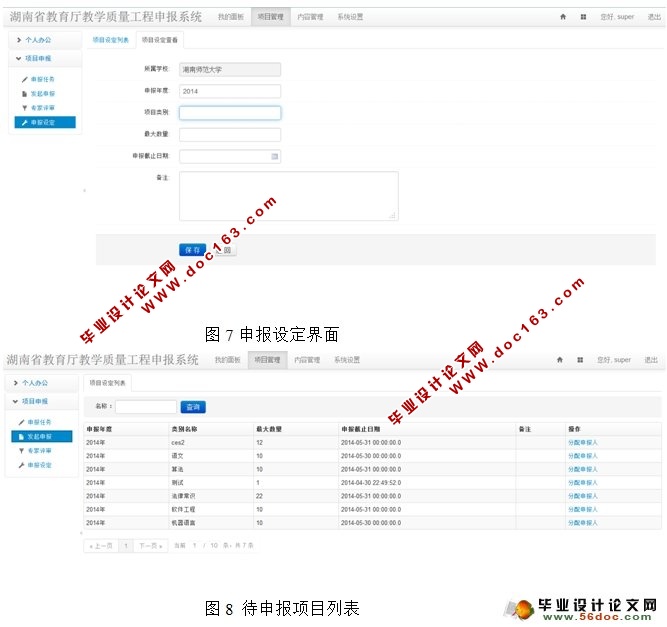This screenshot has height=627, width=667.
Task: Switch to 项目设定列表 tab in Figure 7 screen
Action: click(111, 40)
